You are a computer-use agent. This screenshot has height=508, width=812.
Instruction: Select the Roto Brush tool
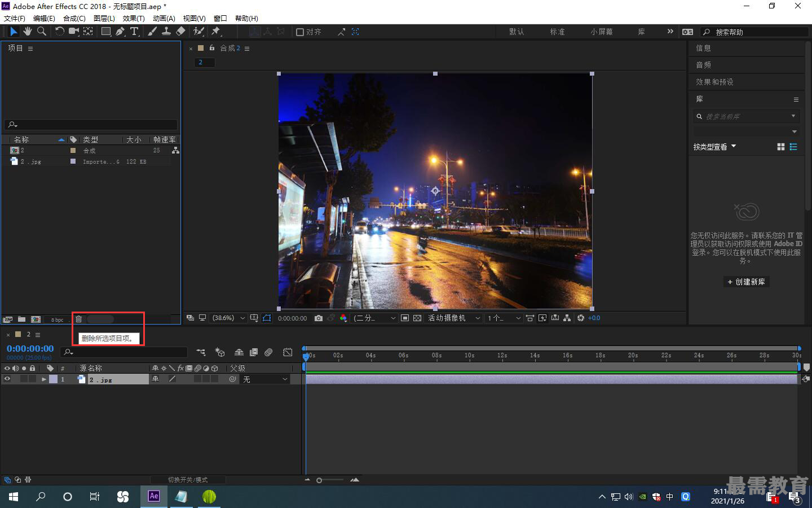click(x=198, y=32)
